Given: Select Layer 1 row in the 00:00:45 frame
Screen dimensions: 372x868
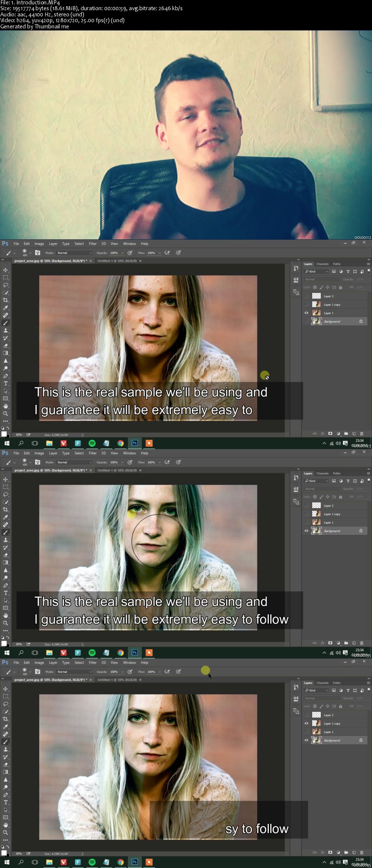Looking at the screenshot, I should coord(335,732).
